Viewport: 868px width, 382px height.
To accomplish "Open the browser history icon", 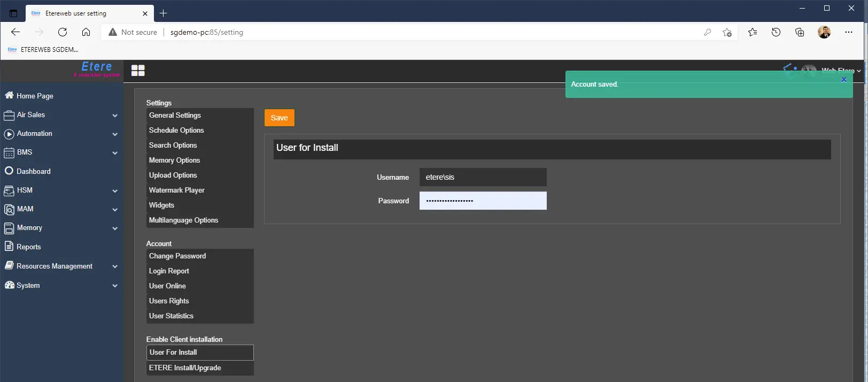I will point(776,32).
